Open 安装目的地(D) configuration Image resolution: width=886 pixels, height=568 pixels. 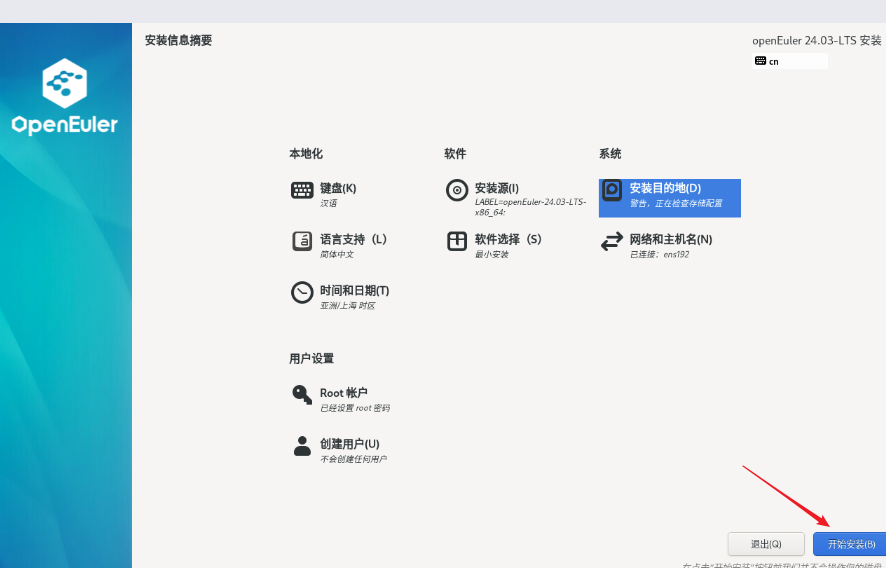pos(670,198)
